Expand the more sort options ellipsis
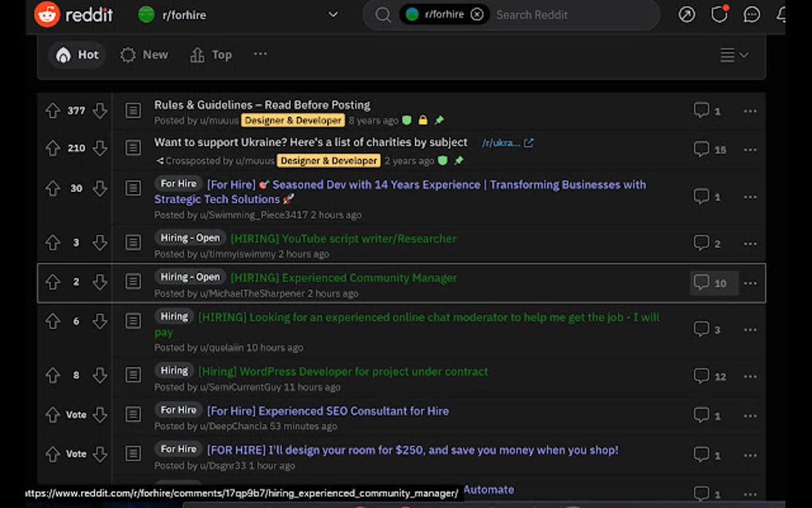The width and height of the screenshot is (812, 508). tap(260, 54)
